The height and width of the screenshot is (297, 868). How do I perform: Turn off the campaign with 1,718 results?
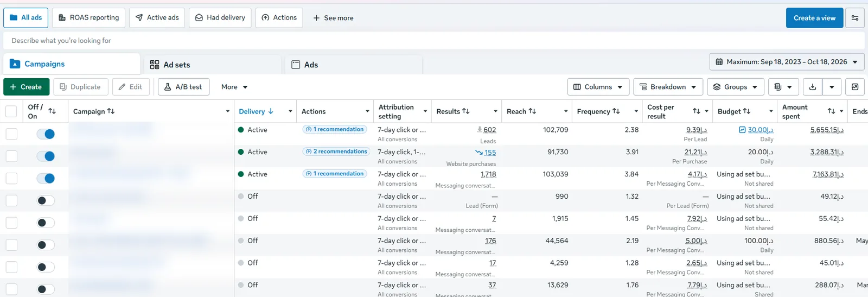click(x=46, y=178)
